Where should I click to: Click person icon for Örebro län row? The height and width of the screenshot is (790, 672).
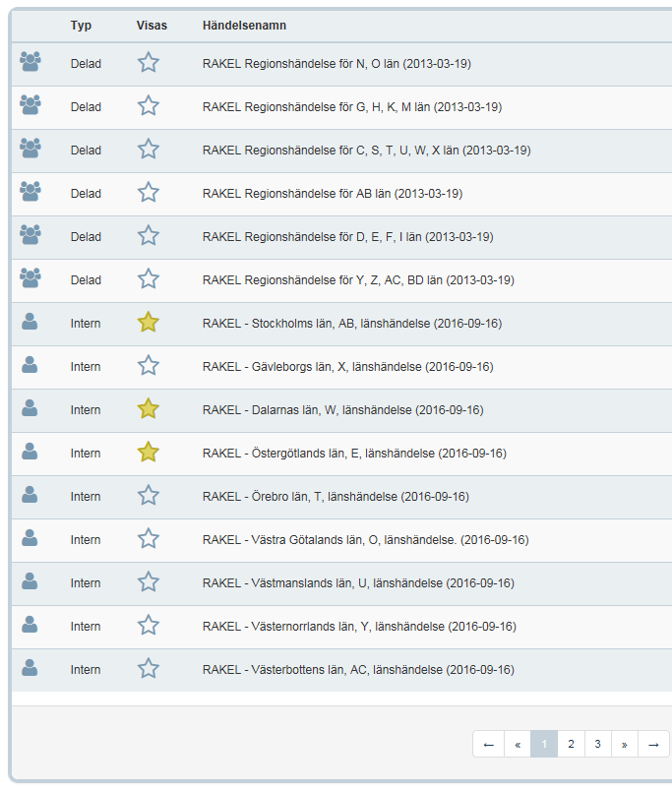click(30, 495)
